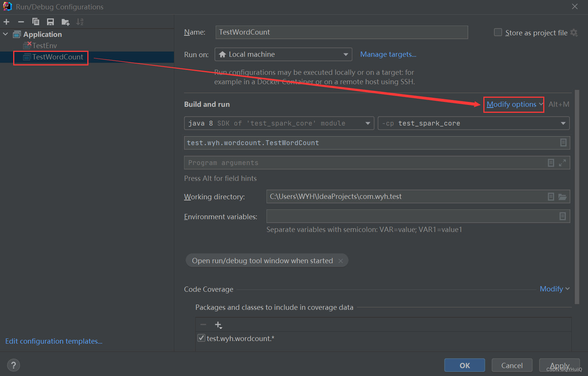Image resolution: width=588 pixels, height=376 pixels.
Task: Click the 'Press Alt for field hints' text
Action: (x=220, y=178)
